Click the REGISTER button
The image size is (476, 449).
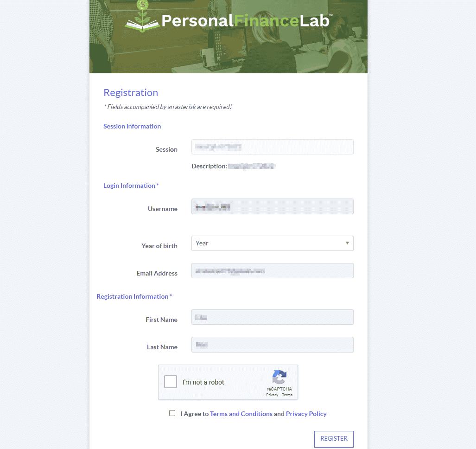(334, 439)
